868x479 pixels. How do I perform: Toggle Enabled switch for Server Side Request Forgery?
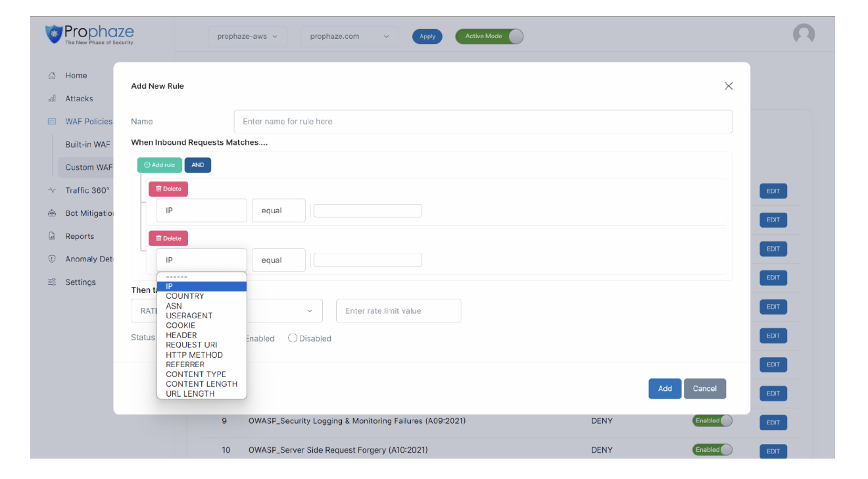712,450
